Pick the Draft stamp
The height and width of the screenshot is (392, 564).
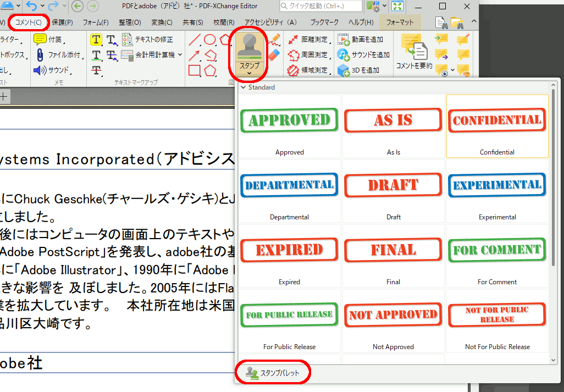click(x=393, y=191)
